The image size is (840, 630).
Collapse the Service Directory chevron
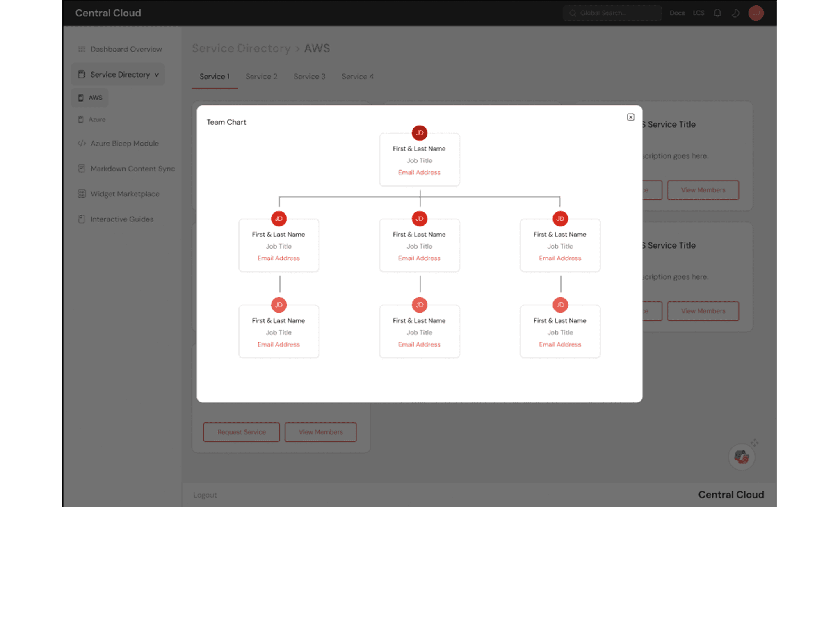(x=156, y=75)
